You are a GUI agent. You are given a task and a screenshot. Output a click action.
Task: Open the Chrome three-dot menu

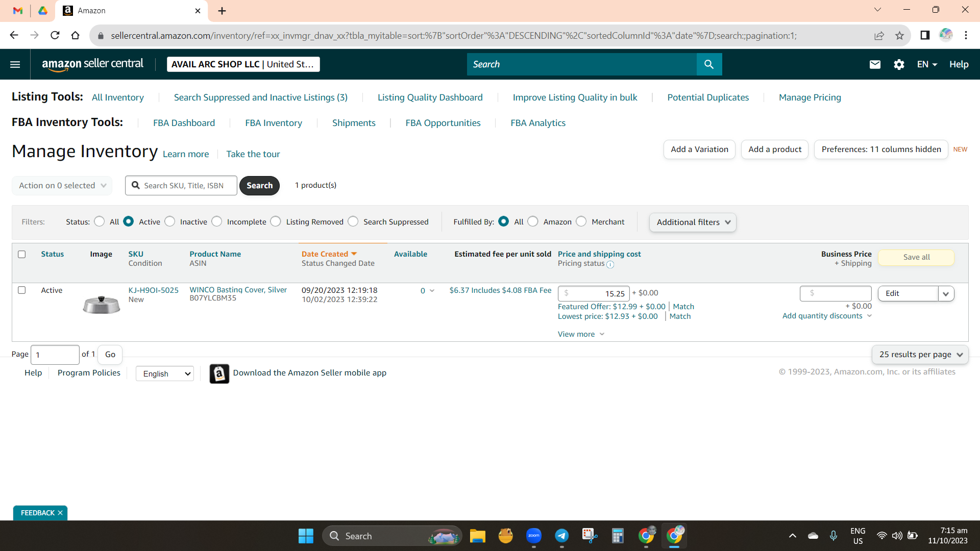coord(966,35)
